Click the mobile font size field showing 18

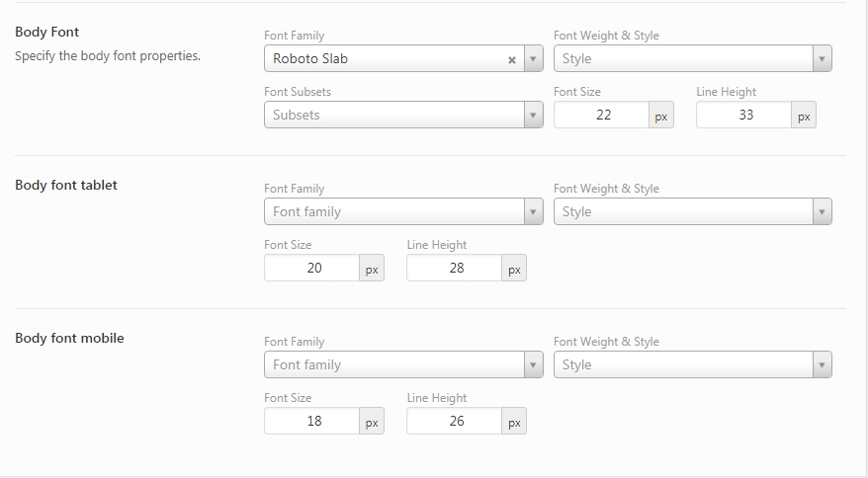point(313,422)
